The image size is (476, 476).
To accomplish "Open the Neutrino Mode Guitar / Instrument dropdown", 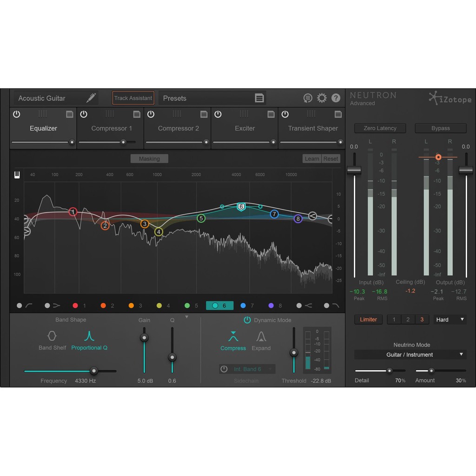I will coord(410,355).
